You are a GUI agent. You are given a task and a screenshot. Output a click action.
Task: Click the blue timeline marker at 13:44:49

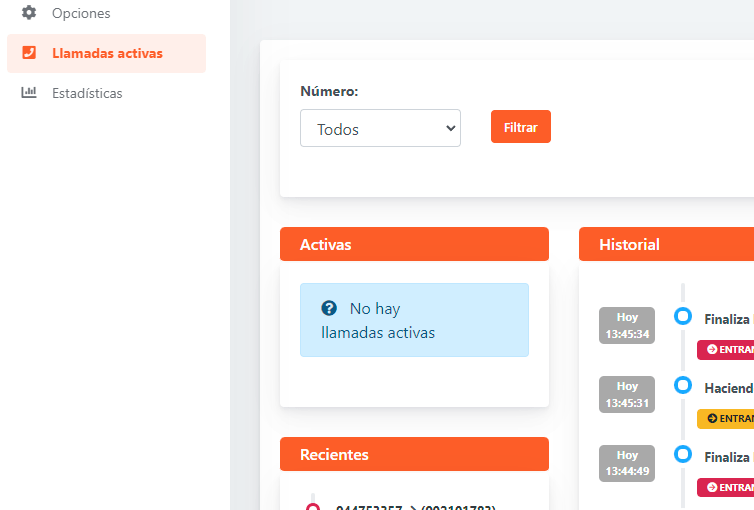(x=683, y=454)
